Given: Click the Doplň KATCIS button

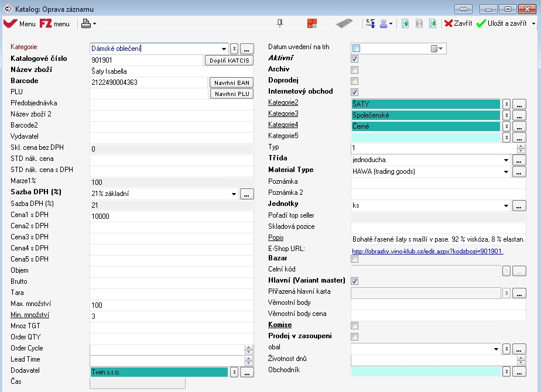Looking at the screenshot, I should click(x=229, y=60).
